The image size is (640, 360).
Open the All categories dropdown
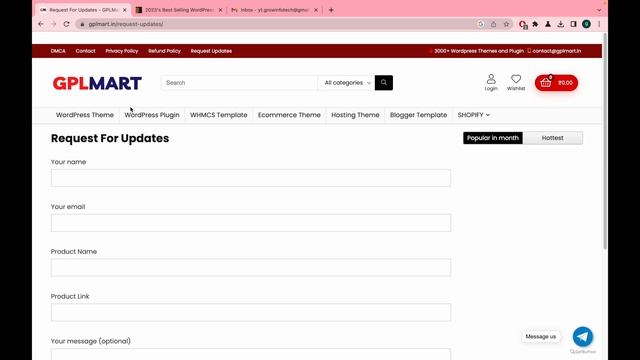click(x=347, y=82)
